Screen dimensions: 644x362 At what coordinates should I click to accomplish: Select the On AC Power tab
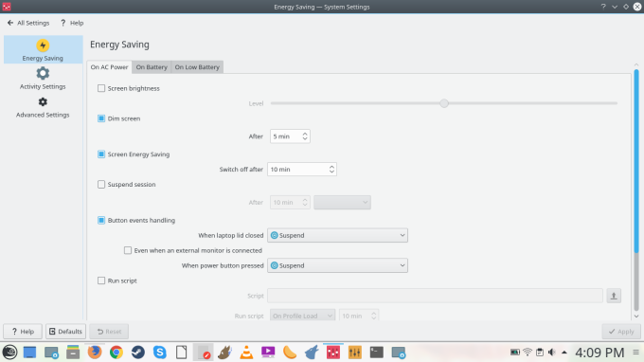click(109, 67)
